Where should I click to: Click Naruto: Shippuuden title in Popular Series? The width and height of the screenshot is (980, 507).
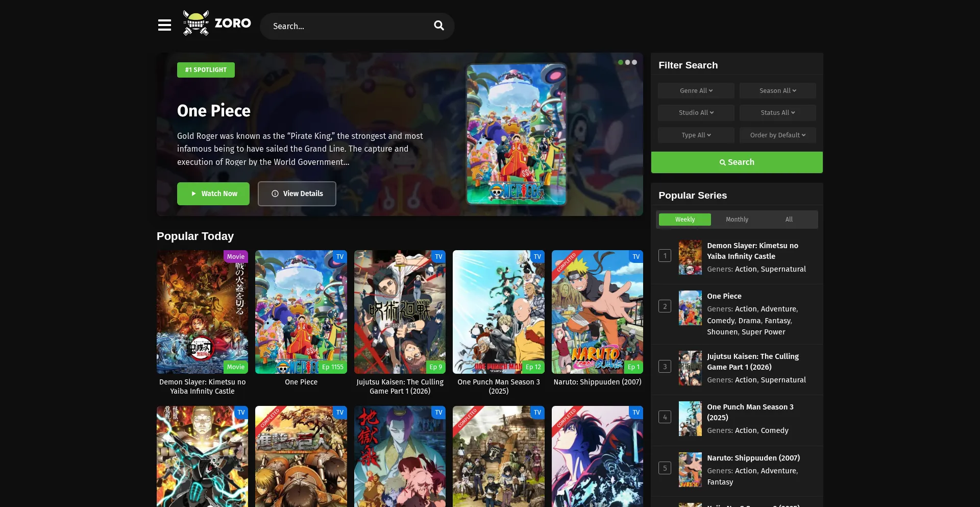point(753,458)
